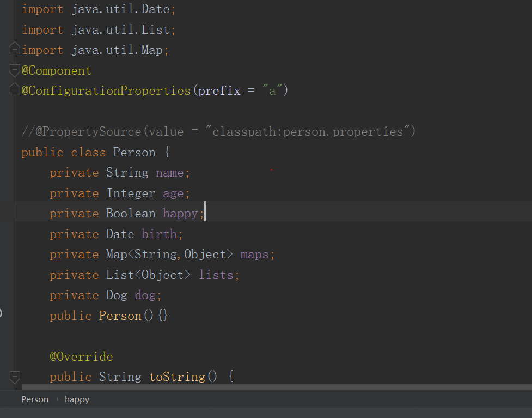Toggle the fold marker next to @Component
Viewport: 532px width, 418px height.
tap(15, 70)
